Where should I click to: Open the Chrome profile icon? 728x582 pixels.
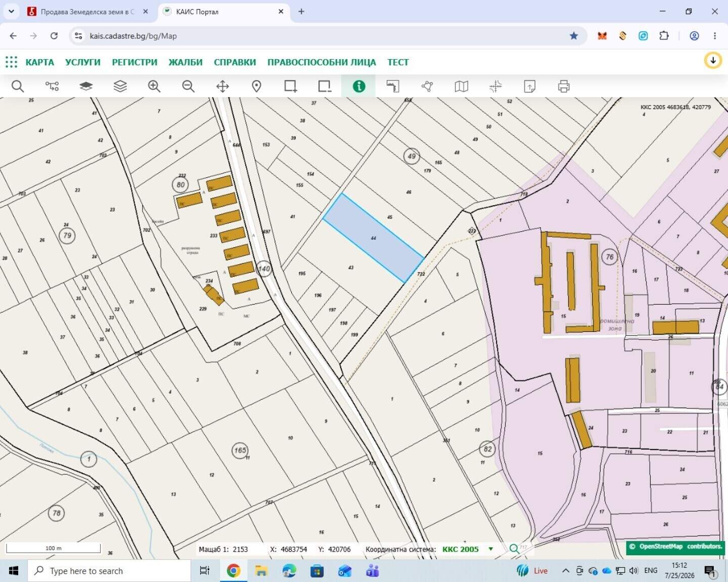(694, 36)
